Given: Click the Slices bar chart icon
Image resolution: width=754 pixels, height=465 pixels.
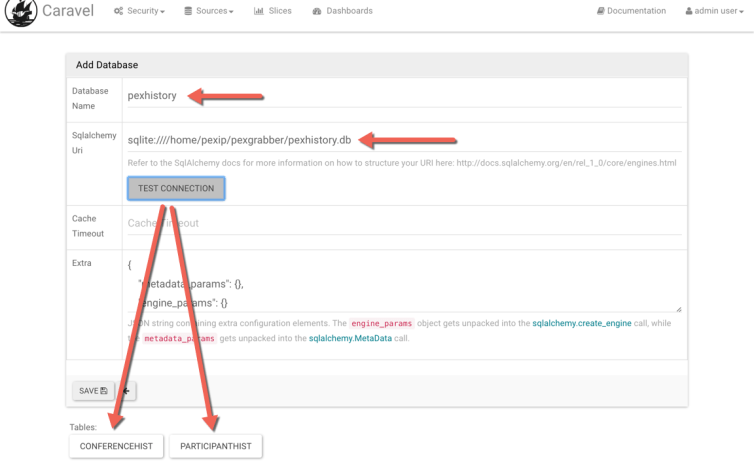Looking at the screenshot, I should coord(259,11).
